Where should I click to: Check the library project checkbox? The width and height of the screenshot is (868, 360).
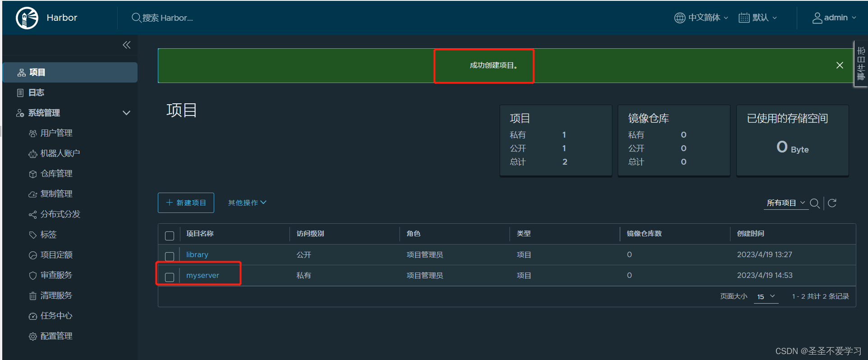point(170,256)
